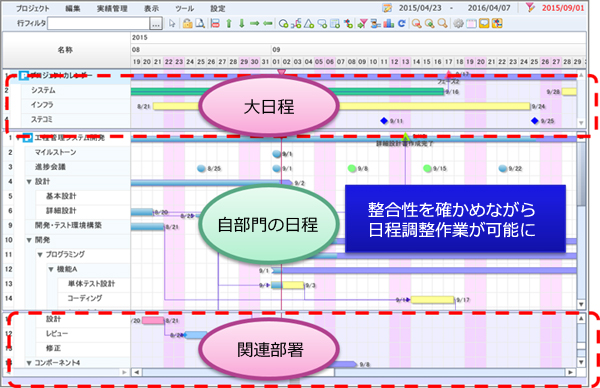Click the lock icon in toolbar
The image size is (600, 388).
click(x=187, y=24)
